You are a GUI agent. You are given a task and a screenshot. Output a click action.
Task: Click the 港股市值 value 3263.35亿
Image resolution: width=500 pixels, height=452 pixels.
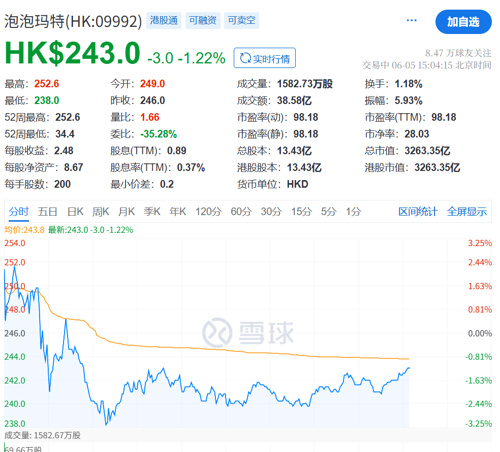pos(437,167)
